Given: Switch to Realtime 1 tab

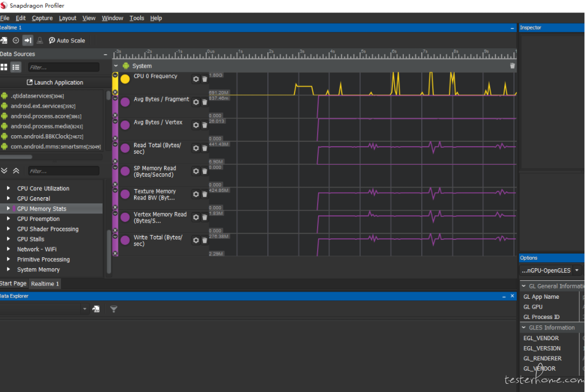Looking at the screenshot, I should pos(45,284).
